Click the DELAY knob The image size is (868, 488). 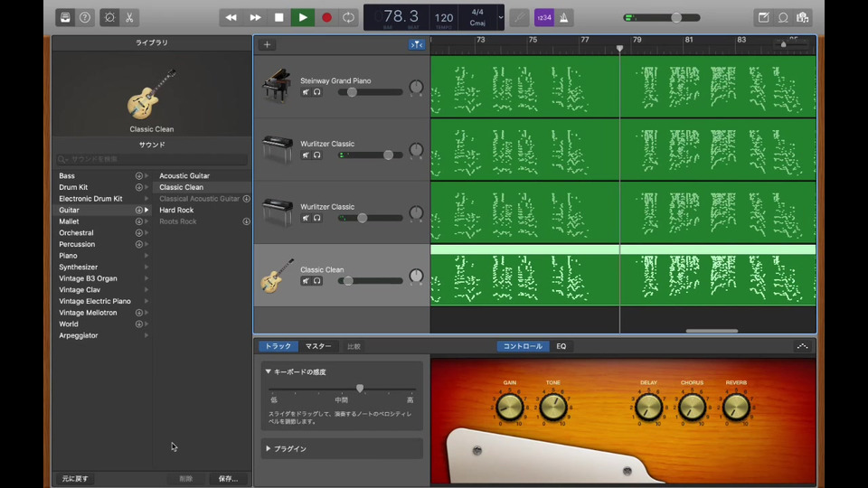click(648, 408)
